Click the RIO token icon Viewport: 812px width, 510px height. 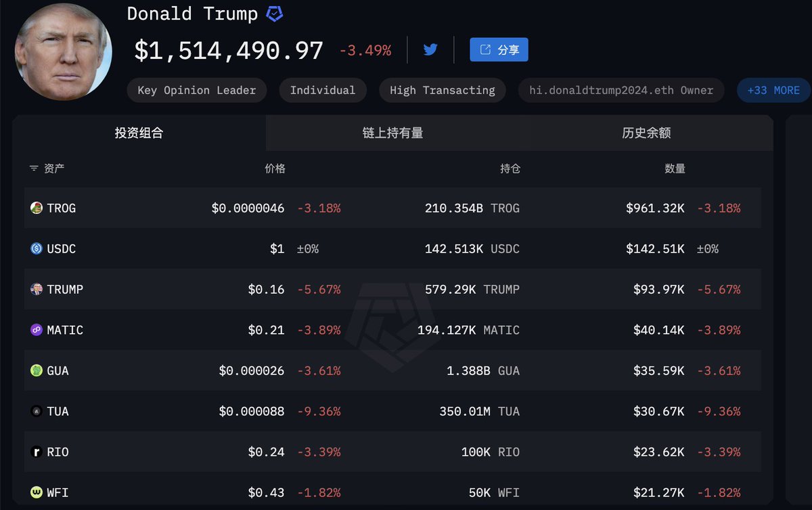(37, 452)
